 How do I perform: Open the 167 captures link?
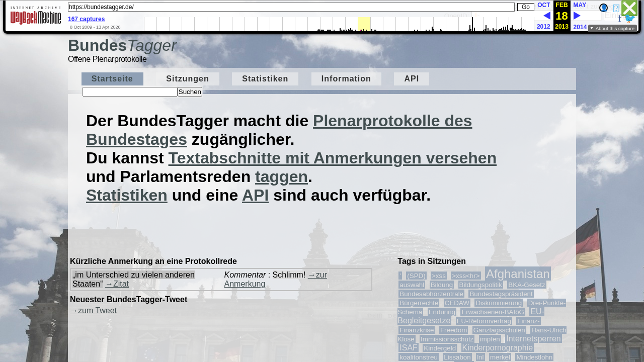(87, 19)
